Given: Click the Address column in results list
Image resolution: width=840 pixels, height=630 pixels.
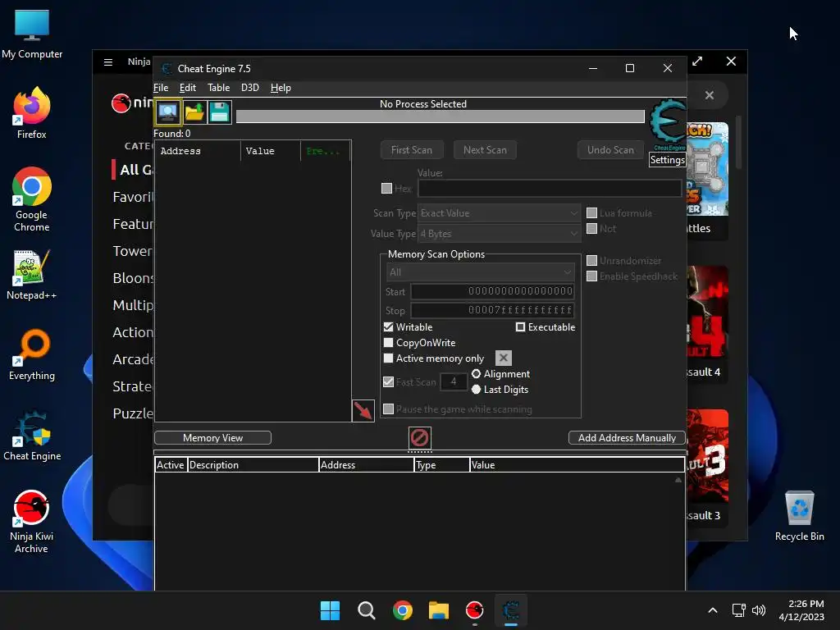Looking at the screenshot, I should pos(198,151).
